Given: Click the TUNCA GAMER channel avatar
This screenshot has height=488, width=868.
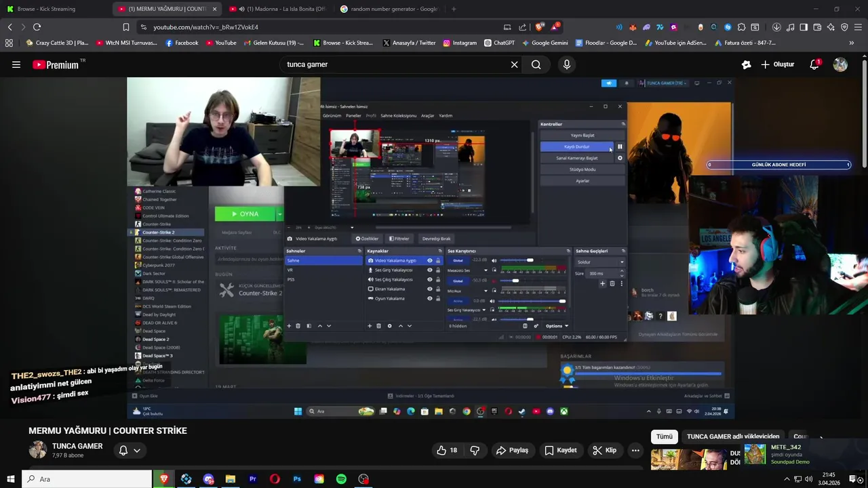Looking at the screenshot, I should (x=38, y=449).
